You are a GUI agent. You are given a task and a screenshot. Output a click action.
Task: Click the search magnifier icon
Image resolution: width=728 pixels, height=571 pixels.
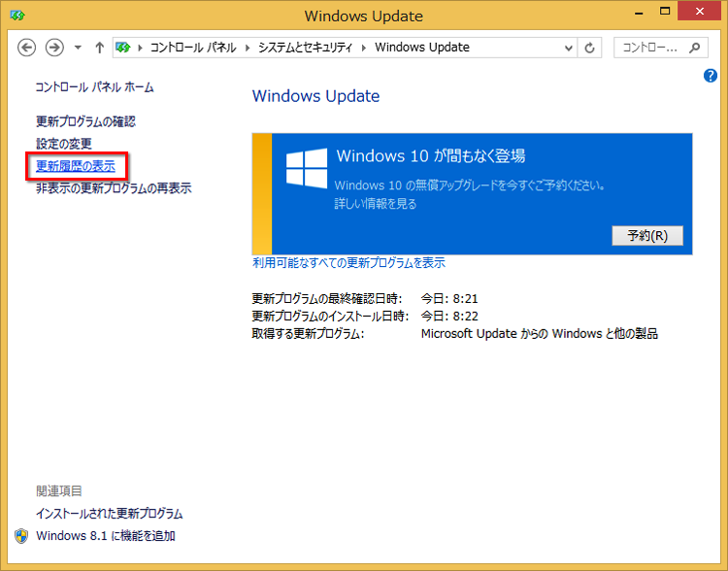click(x=695, y=48)
